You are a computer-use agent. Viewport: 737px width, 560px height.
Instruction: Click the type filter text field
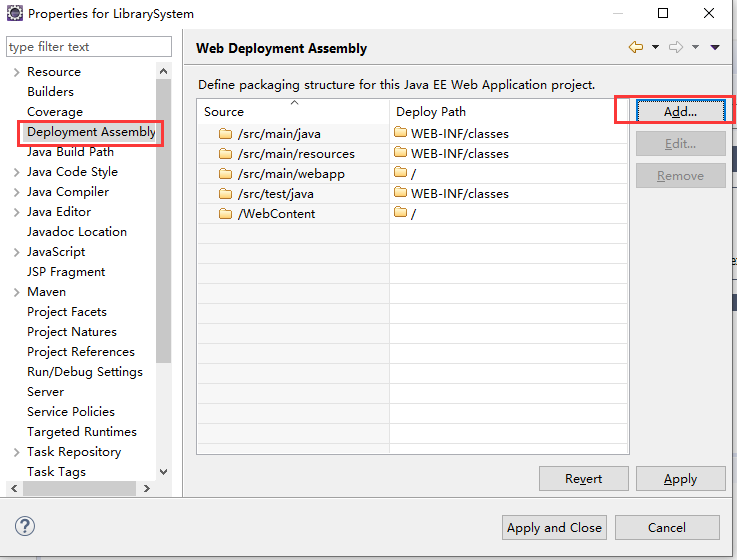tap(88, 47)
